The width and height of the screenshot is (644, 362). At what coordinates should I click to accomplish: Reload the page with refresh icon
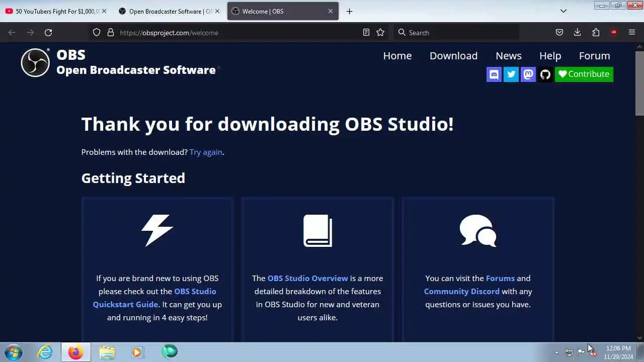(x=48, y=32)
